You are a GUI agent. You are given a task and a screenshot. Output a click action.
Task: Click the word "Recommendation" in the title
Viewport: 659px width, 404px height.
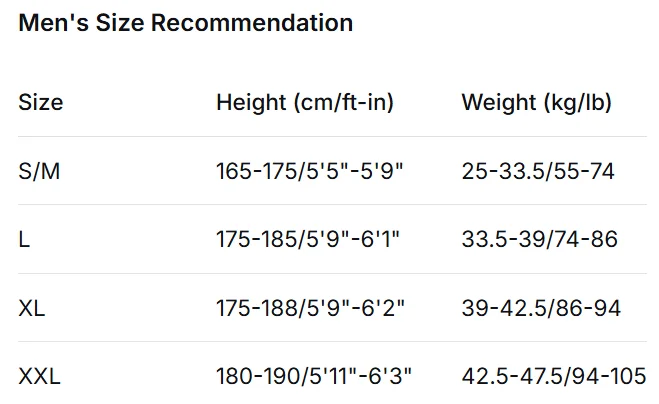253,23
